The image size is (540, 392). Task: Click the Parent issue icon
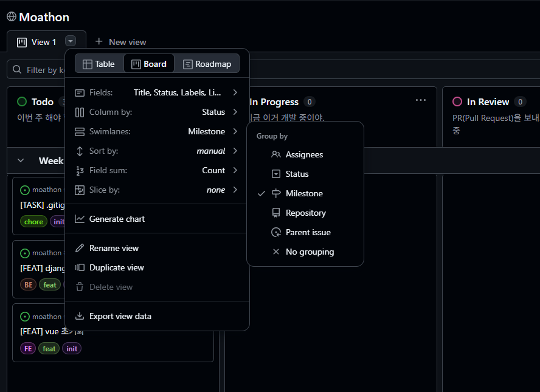coord(276,232)
